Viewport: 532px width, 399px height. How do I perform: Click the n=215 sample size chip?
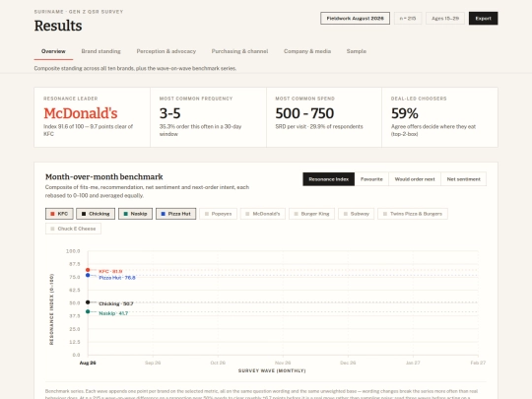coord(408,19)
